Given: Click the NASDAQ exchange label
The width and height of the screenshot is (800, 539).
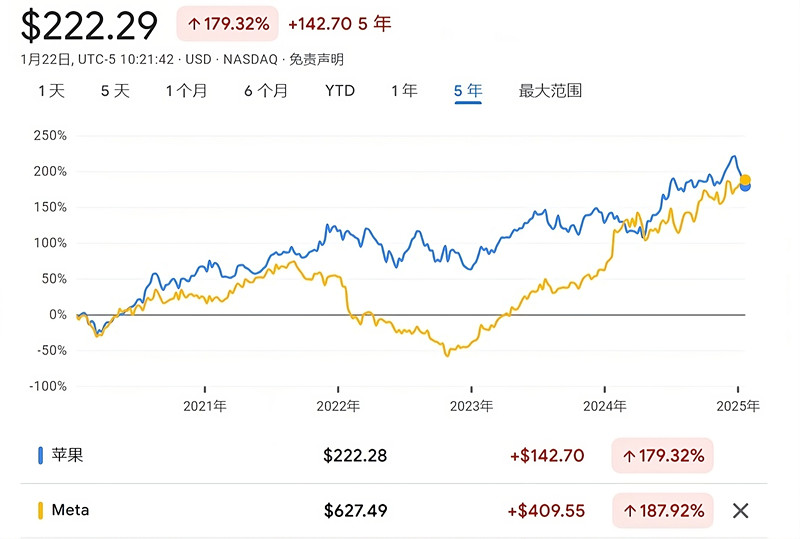Looking at the screenshot, I should [x=250, y=60].
